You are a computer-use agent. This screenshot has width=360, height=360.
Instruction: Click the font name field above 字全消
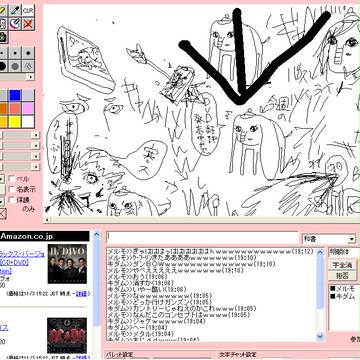(344, 252)
